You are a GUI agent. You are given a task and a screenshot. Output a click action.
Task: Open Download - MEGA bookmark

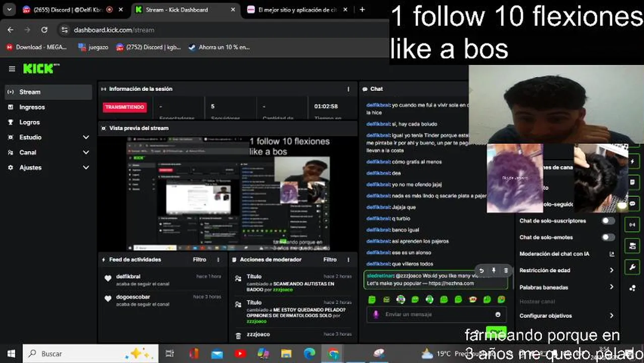(37, 47)
